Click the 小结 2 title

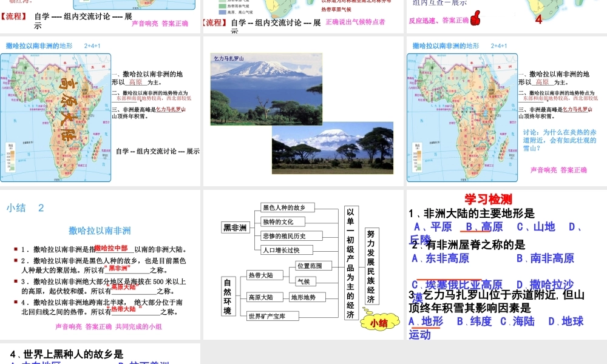pos(25,207)
